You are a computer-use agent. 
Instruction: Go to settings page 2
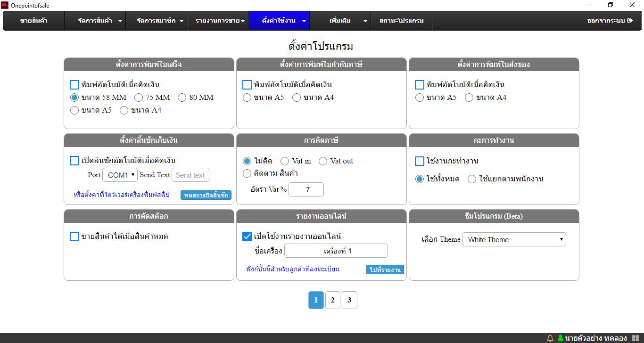tap(332, 300)
